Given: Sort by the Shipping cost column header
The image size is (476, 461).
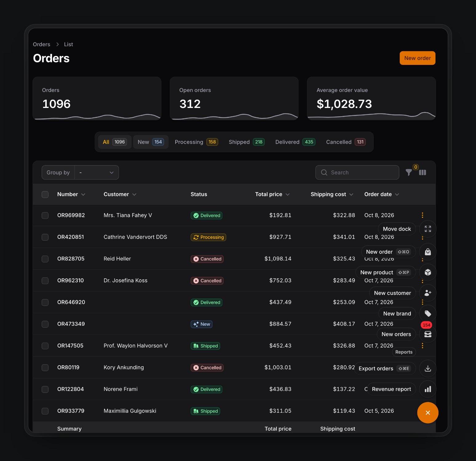Looking at the screenshot, I should 332,194.
